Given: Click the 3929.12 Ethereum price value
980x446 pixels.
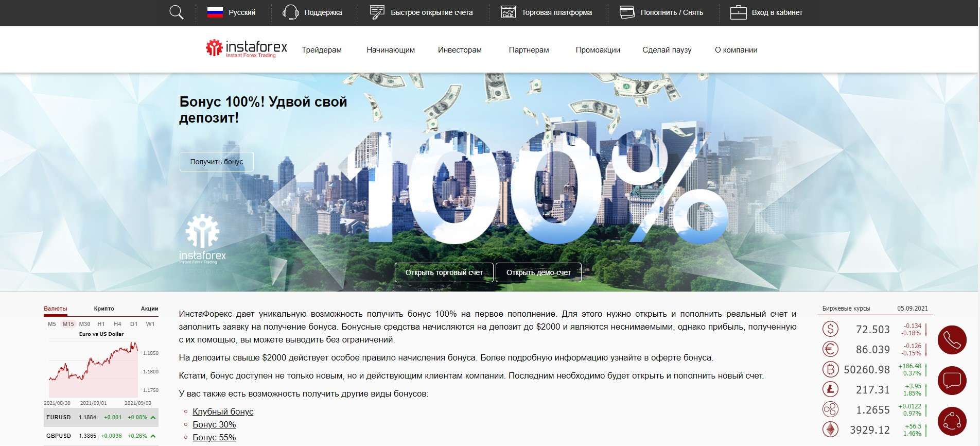Looking at the screenshot, I should tap(870, 430).
